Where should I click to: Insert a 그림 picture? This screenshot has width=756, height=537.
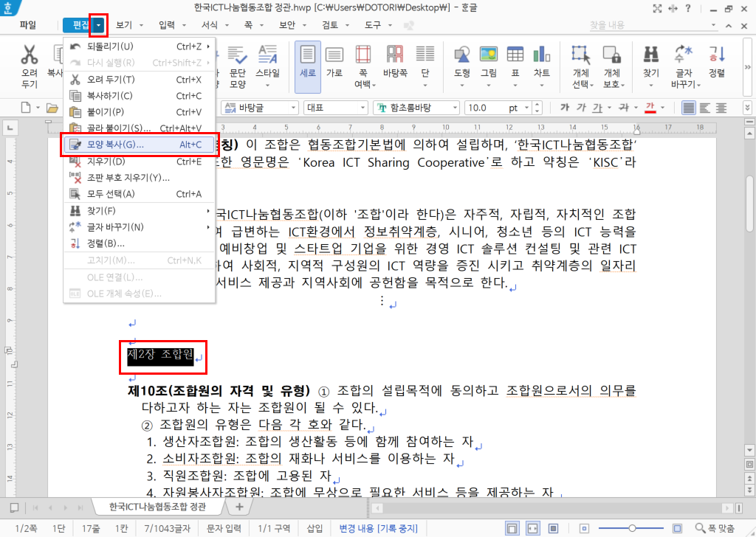coord(489,66)
